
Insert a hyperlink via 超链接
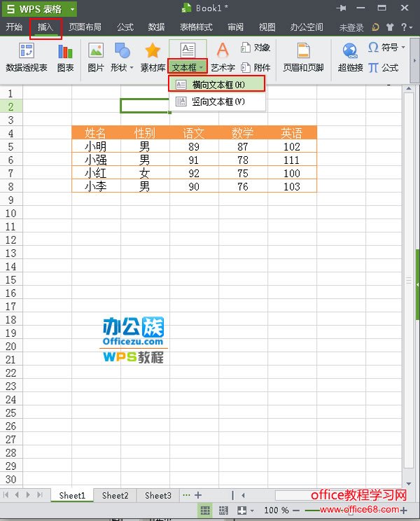pos(350,58)
